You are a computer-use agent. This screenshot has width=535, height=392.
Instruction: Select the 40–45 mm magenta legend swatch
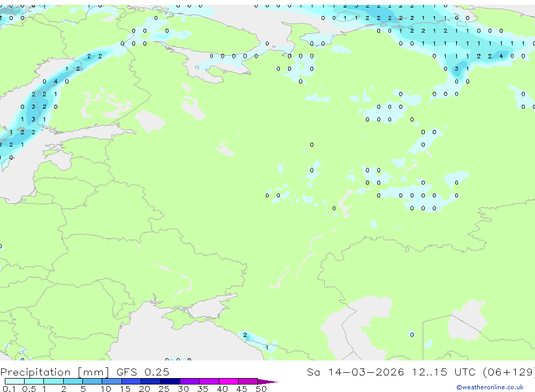coord(228,381)
